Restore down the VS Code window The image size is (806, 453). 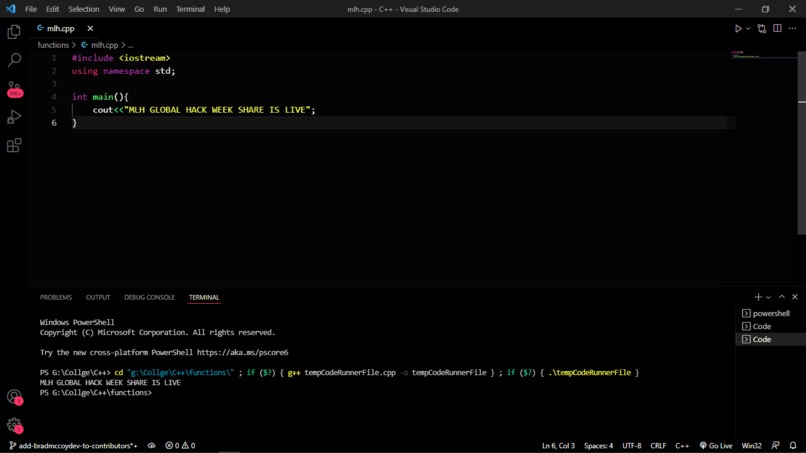click(765, 9)
